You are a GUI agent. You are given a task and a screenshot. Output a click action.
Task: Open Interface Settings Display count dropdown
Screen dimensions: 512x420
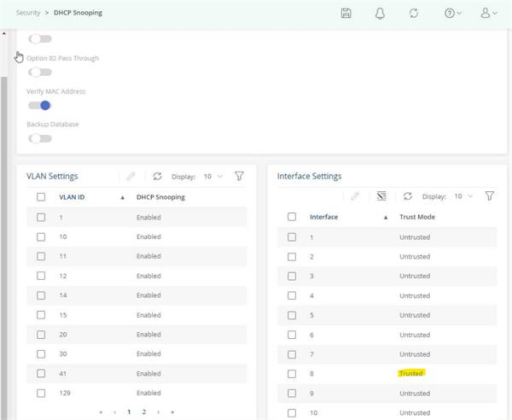click(464, 196)
